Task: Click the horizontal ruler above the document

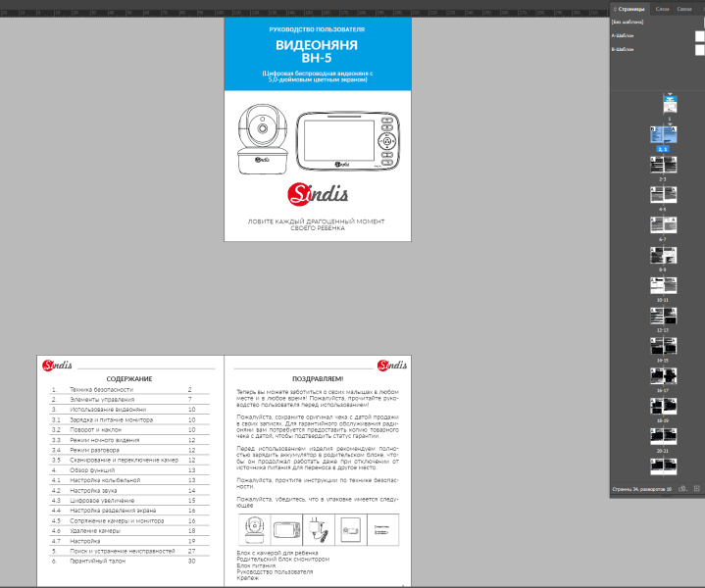Action: [304, 13]
